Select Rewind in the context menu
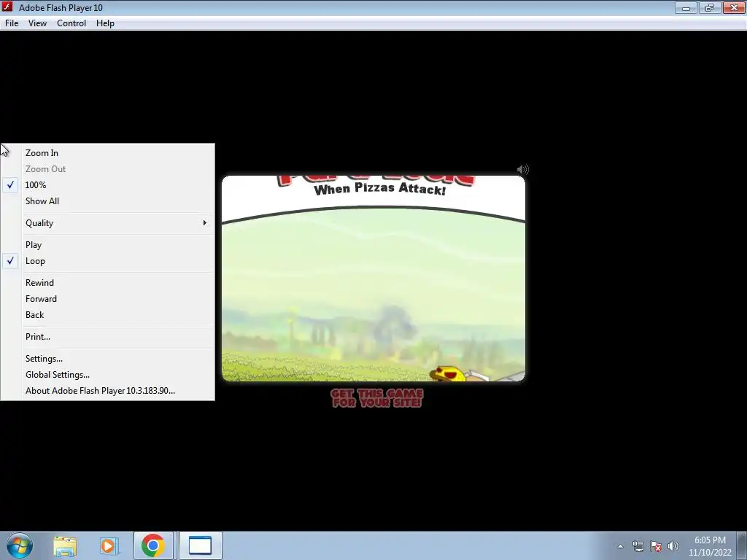The height and width of the screenshot is (560, 747). pyautogui.click(x=108, y=283)
